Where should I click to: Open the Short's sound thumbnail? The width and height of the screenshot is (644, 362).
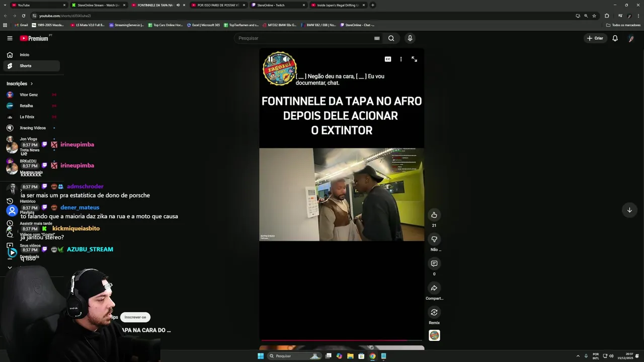(x=434, y=335)
